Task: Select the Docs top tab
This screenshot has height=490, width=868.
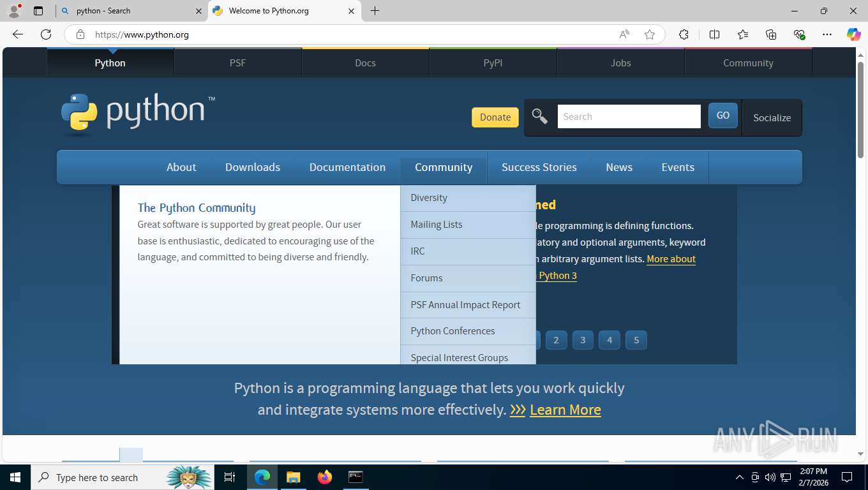Action: 365,63
